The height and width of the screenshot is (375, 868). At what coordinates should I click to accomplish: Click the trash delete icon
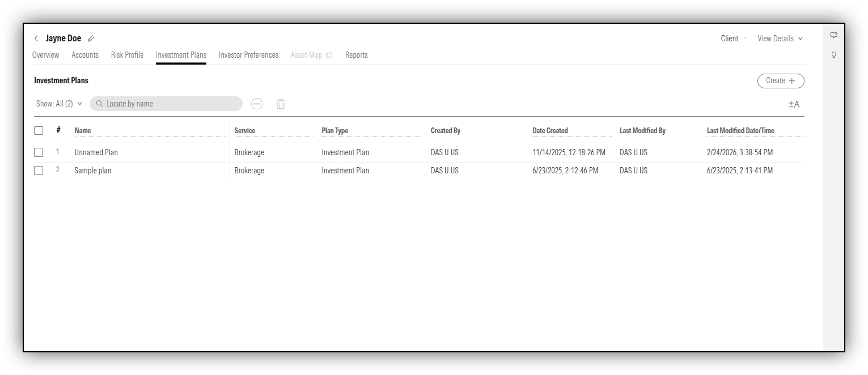[x=281, y=104]
